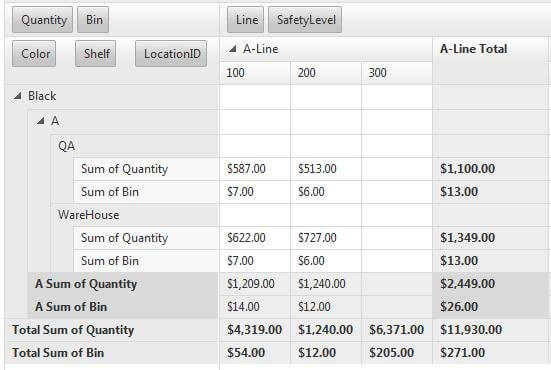Viewport: 551px width, 370px height.
Task: Select the 100 safety level column header
Action: [255, 73]
